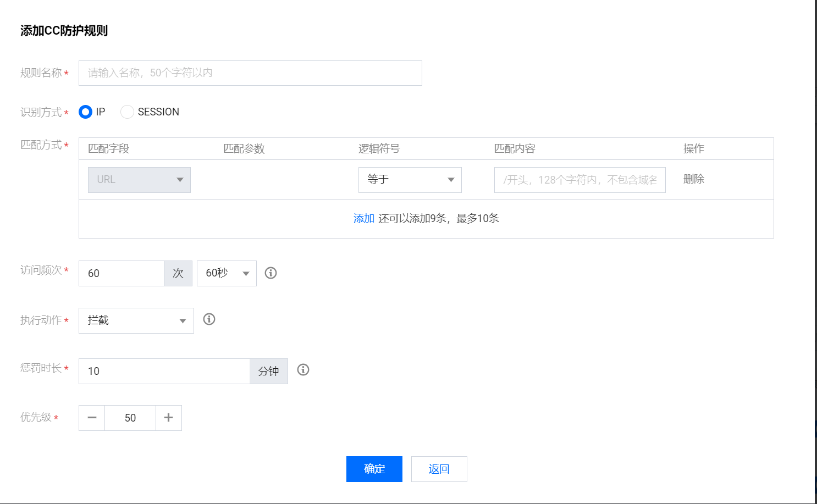Viewport: 817px width, 504px height.
Task: Click the punishment duration minutes field
Action: click(x=164, y=371)
